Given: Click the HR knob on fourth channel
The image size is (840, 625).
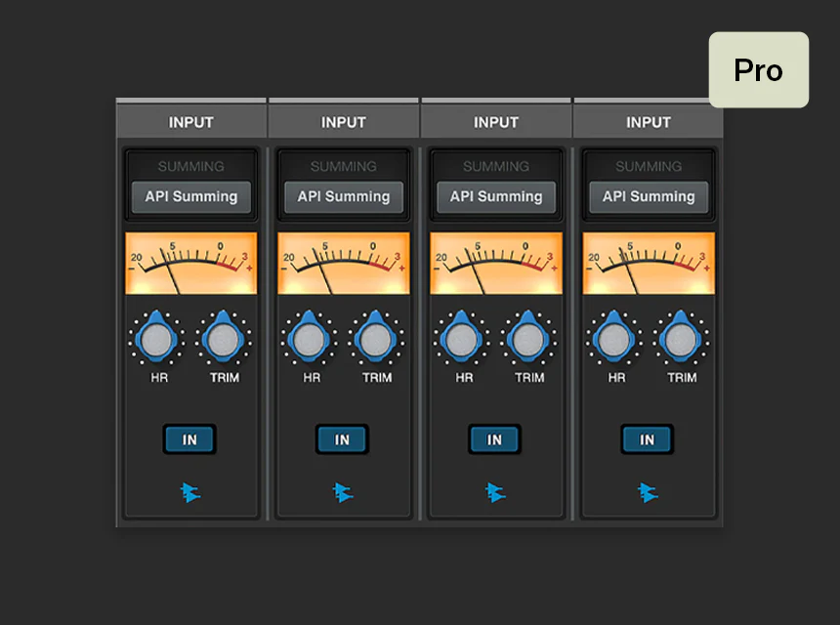Looking at the screenshot, I should [x=614, y=339].
